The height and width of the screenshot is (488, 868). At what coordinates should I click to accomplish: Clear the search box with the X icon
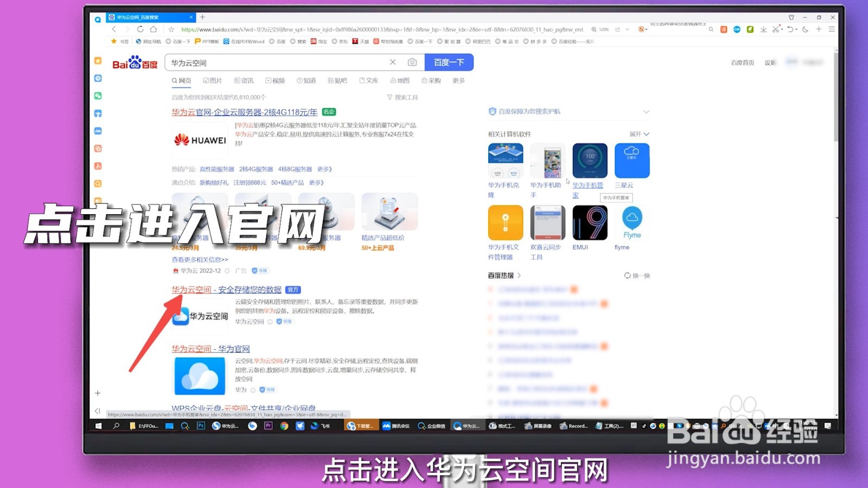coord(393,62)
